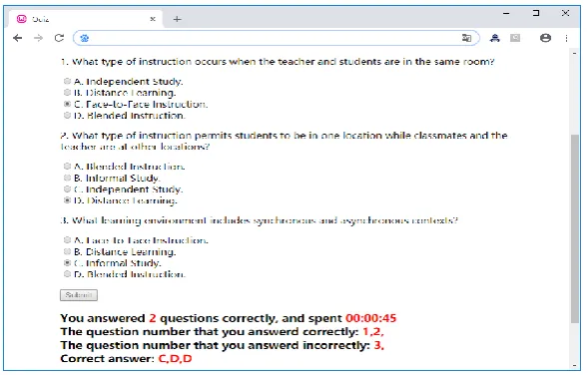The height and width of the screenshot is (375, 588).
Task: Select B. Informal Study for question 2
Action: [67, 178]
